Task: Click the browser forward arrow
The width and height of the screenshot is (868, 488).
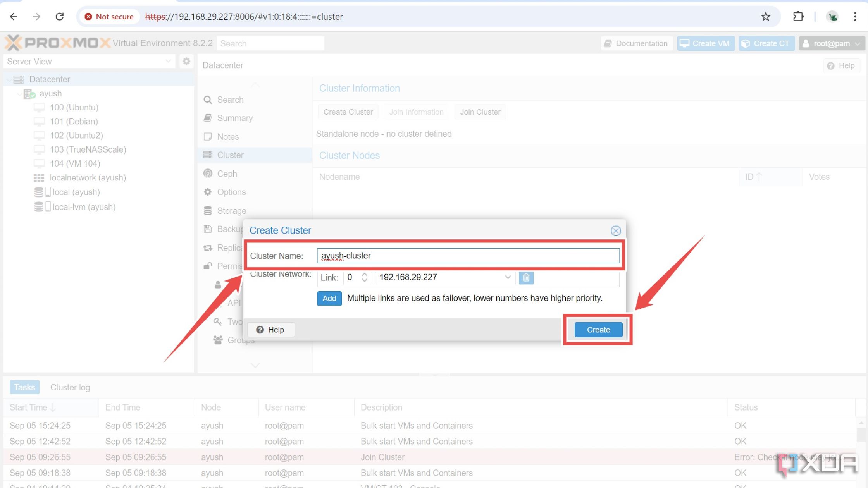Action: [36, 17]
